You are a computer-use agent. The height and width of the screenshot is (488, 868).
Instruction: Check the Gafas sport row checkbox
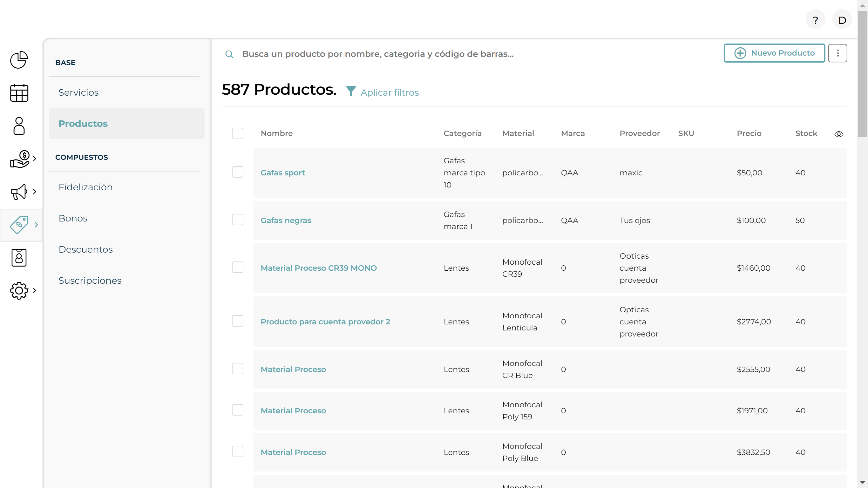click(238, 172)
